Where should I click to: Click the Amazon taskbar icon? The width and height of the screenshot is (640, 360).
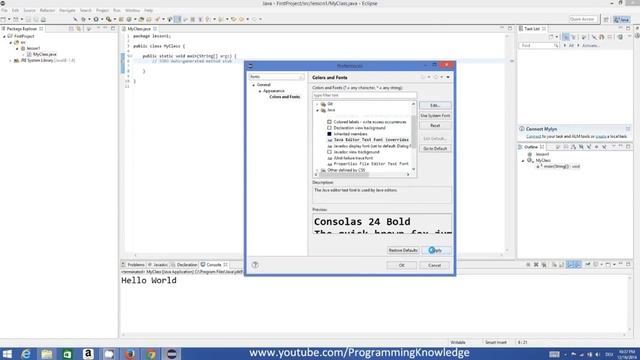(88, 353)
